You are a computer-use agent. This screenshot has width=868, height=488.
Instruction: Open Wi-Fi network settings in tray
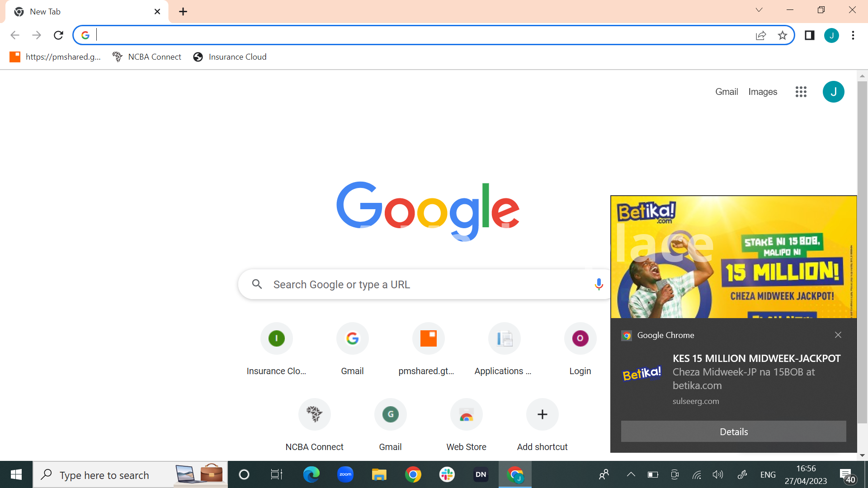(x=697, y=474)
